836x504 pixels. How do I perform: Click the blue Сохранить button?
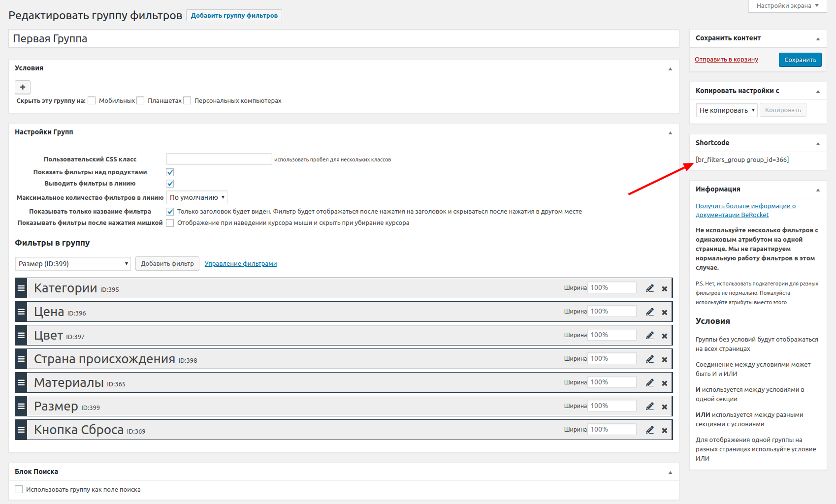(x=800, y=60)
